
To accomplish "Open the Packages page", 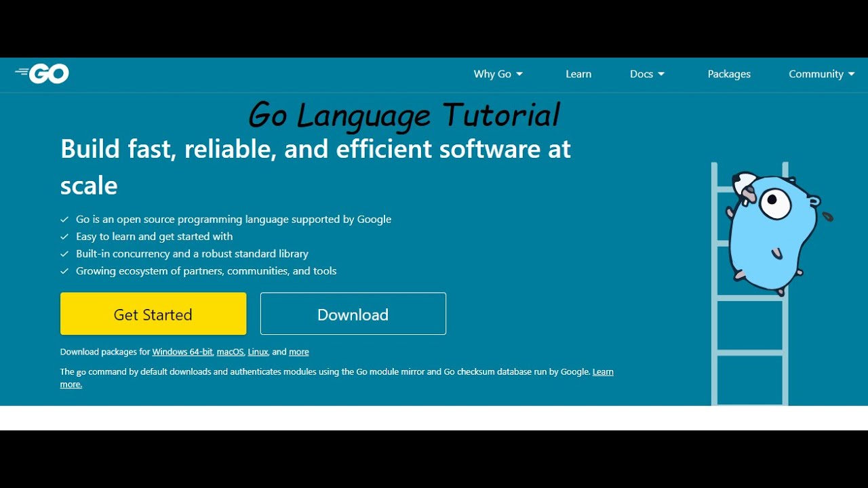I will tap(729, 74).
